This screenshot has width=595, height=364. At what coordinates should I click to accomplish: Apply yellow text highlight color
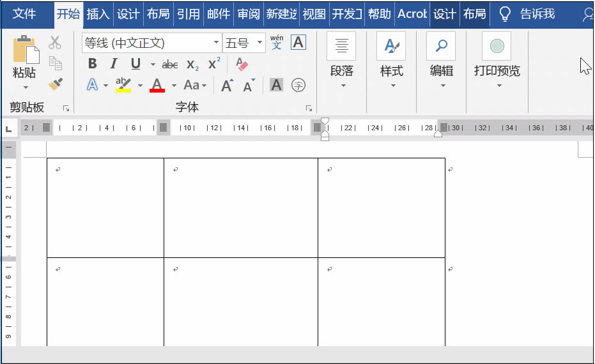[123, 85]
